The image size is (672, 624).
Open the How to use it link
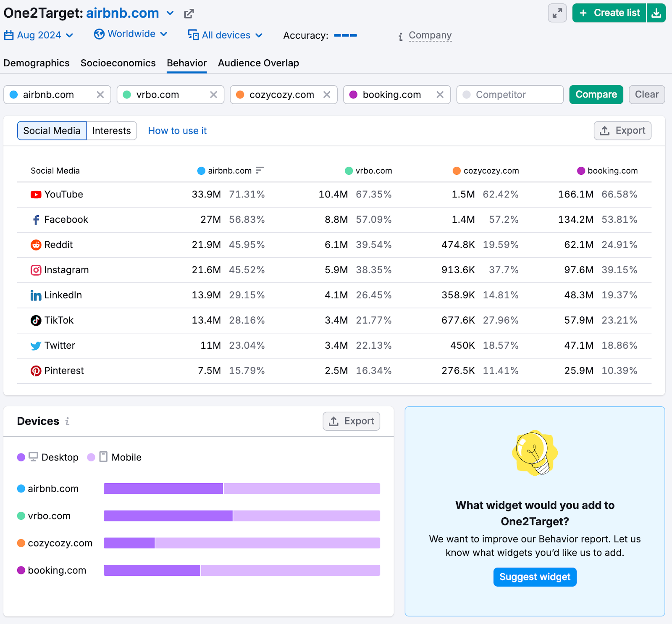pos(177,131)
